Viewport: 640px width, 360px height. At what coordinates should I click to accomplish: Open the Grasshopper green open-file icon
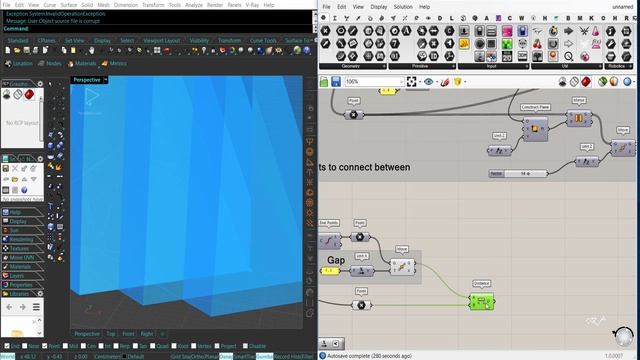click(324, 82)
